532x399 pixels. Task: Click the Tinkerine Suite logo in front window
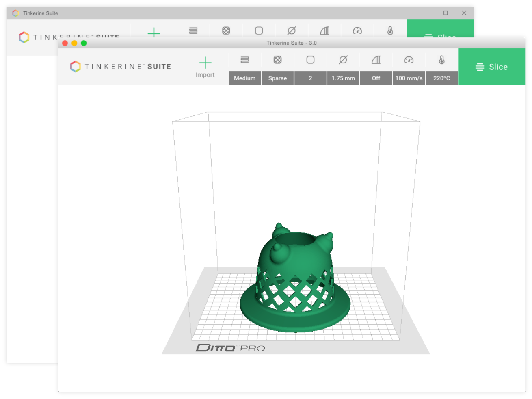[120, 67]
